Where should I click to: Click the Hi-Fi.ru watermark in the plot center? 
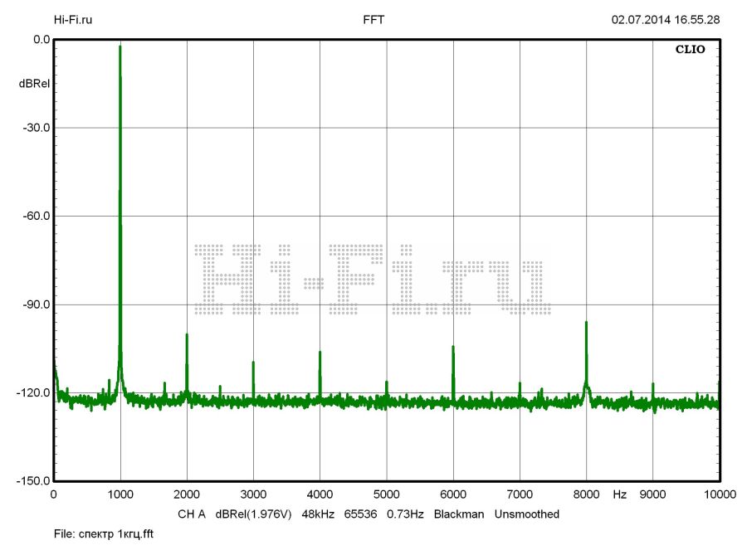click(x=372, y=280)
